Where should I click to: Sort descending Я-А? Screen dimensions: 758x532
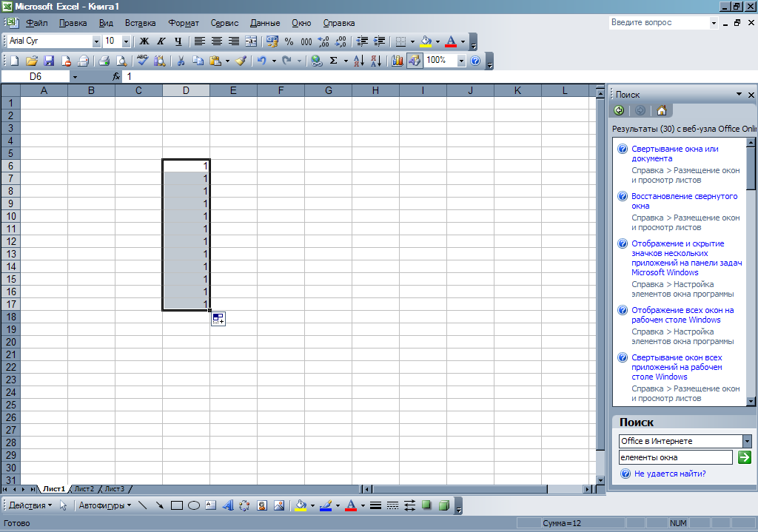click(376, 61)
